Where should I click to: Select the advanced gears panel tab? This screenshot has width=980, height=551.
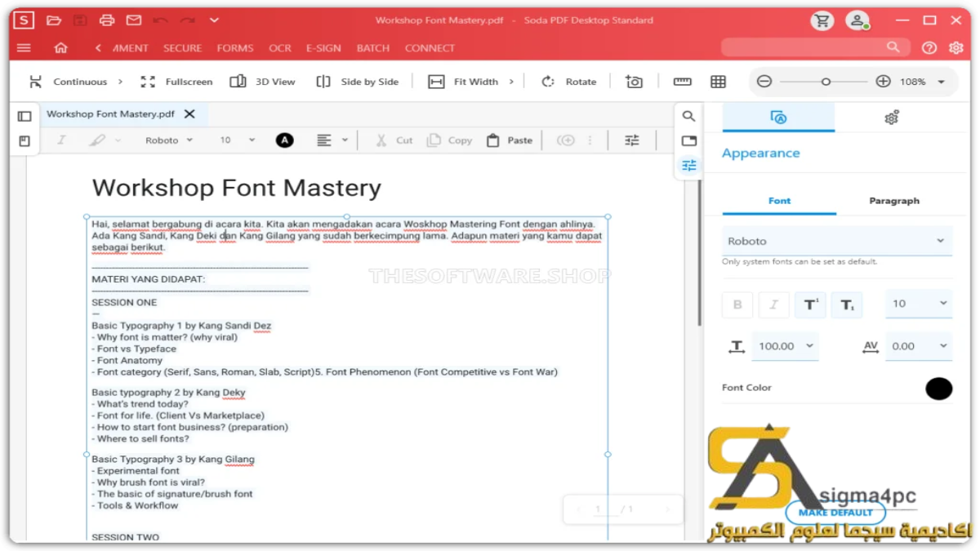click(892, 118)
